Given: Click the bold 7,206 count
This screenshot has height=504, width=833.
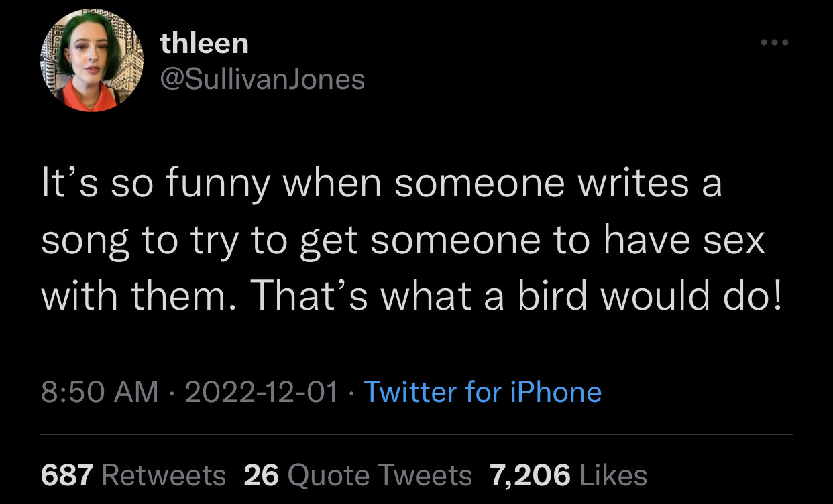Looking at the screenshot, I should tap(531, 475).
